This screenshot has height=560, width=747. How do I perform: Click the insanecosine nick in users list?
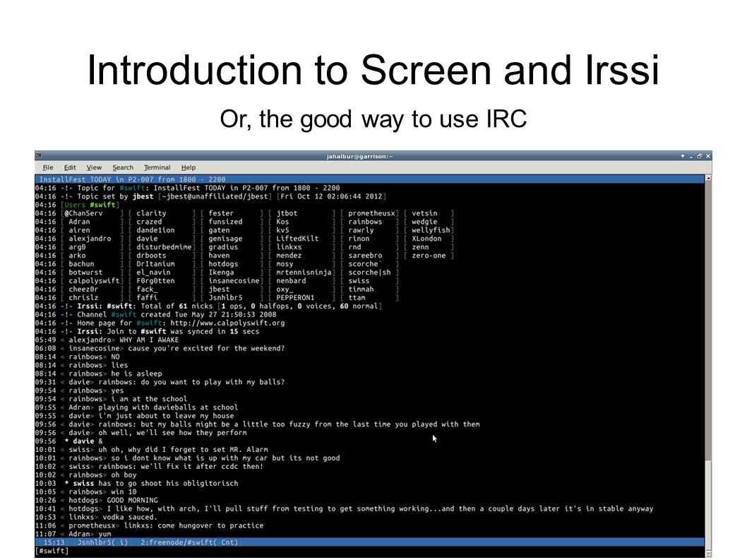tap(234, 281)
